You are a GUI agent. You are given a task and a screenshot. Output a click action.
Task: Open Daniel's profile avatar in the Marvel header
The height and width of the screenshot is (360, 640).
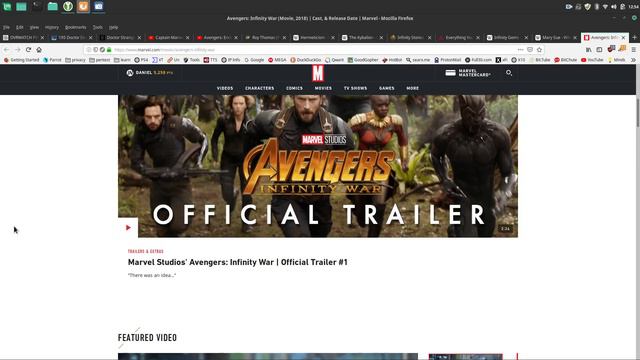pos(130,73)
